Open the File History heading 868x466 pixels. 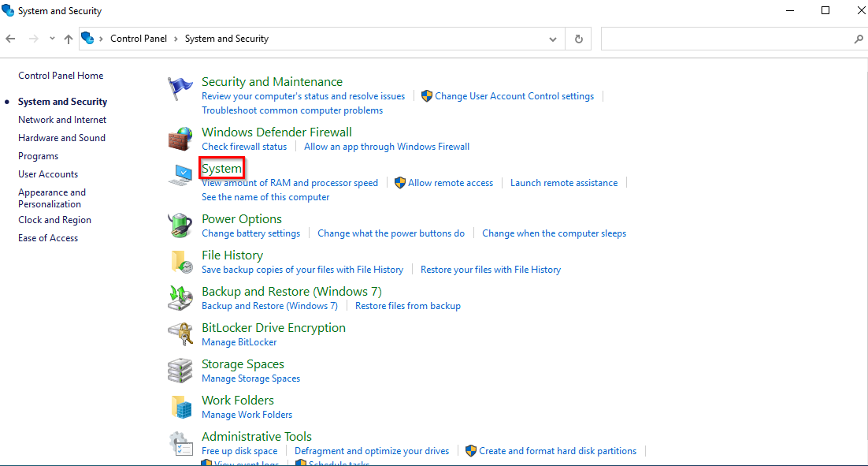pos(232,255)
